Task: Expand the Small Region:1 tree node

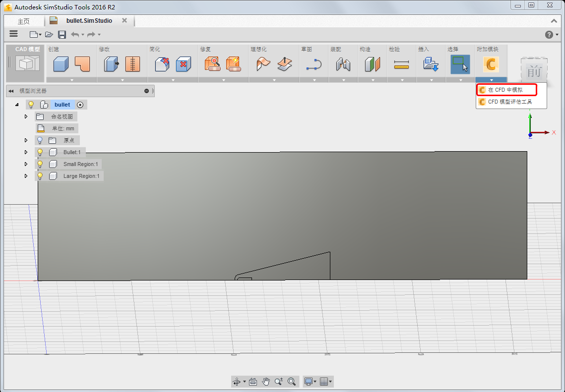Action: (x=26, y=164)
